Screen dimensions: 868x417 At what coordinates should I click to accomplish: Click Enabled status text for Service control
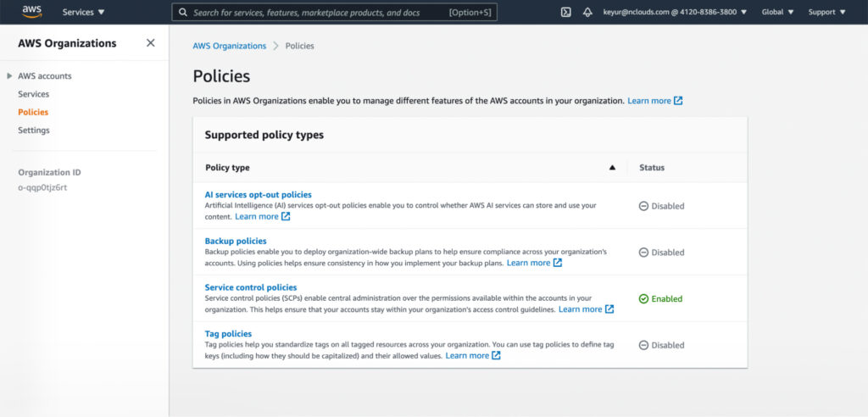click(x=666, y=298)
